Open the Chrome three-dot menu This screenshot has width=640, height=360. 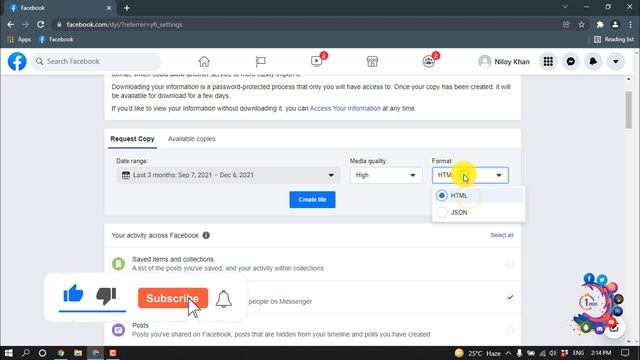click(x=630, y=24)
